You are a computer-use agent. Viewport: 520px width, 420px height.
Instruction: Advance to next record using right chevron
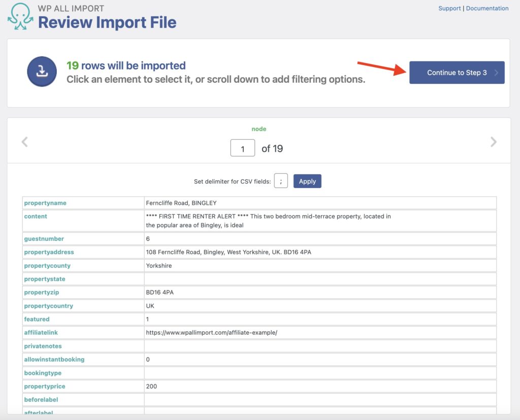point(493,142)
